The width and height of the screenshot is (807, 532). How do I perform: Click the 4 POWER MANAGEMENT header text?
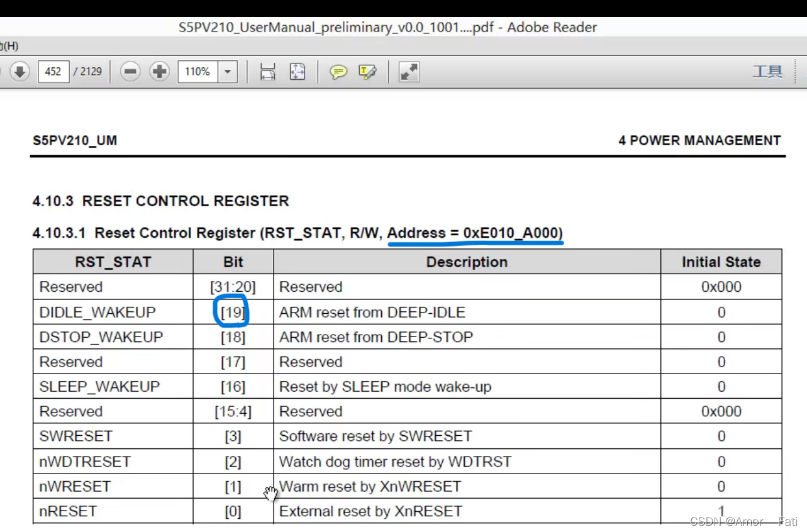699,140
